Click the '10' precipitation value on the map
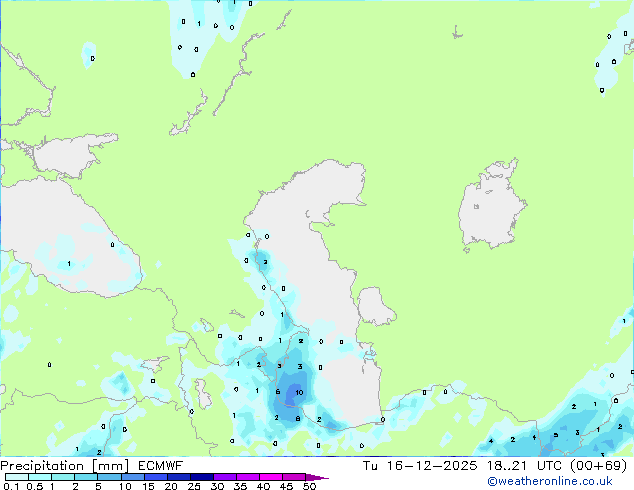634x490 pixels. 299,393
